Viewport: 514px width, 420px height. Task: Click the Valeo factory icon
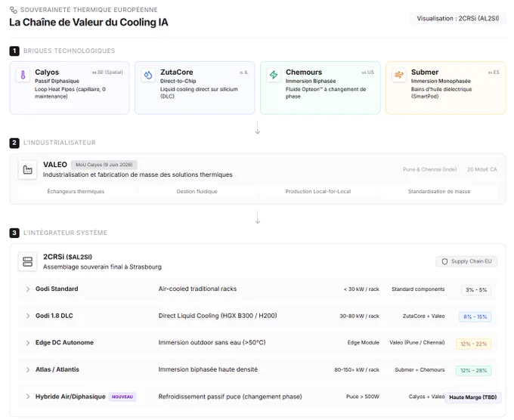[27, 170]
